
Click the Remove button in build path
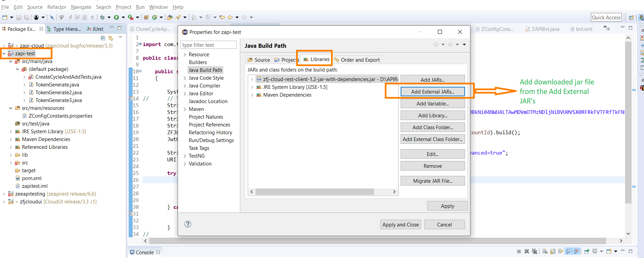click(432, 166)
